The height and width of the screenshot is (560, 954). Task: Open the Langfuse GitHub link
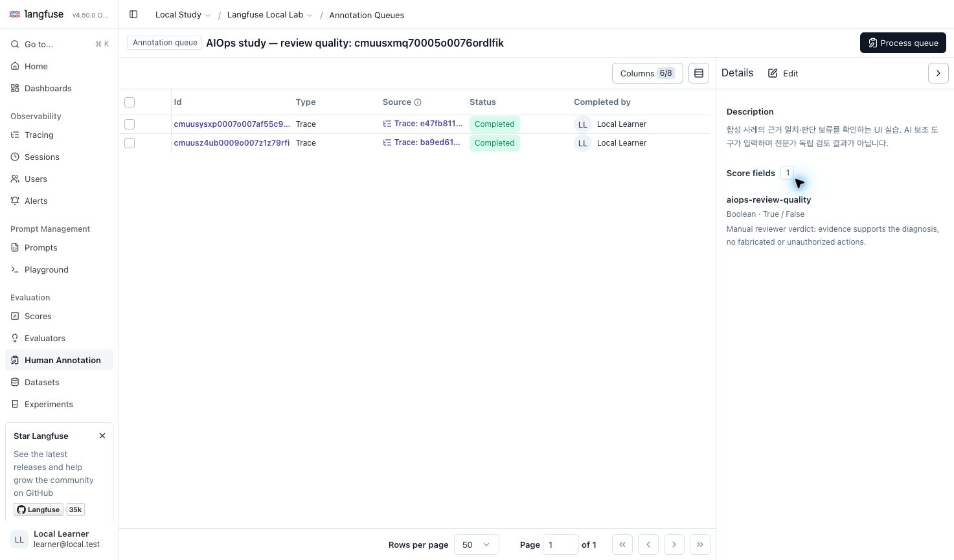[x=38, y=510]
